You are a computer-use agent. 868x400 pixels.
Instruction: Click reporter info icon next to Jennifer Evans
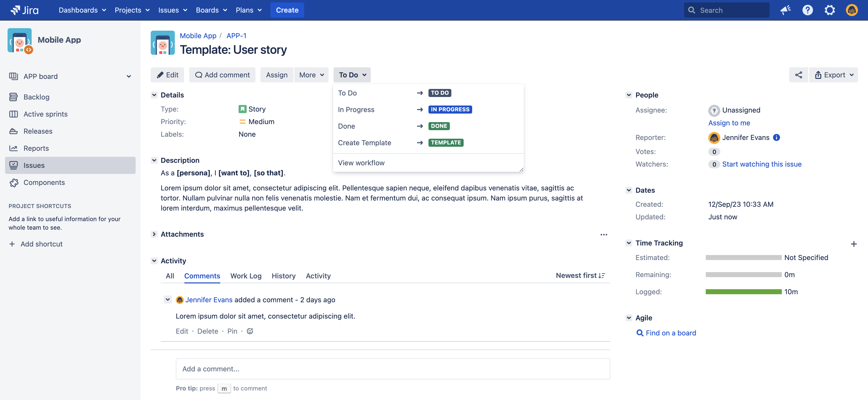point(776,137)
